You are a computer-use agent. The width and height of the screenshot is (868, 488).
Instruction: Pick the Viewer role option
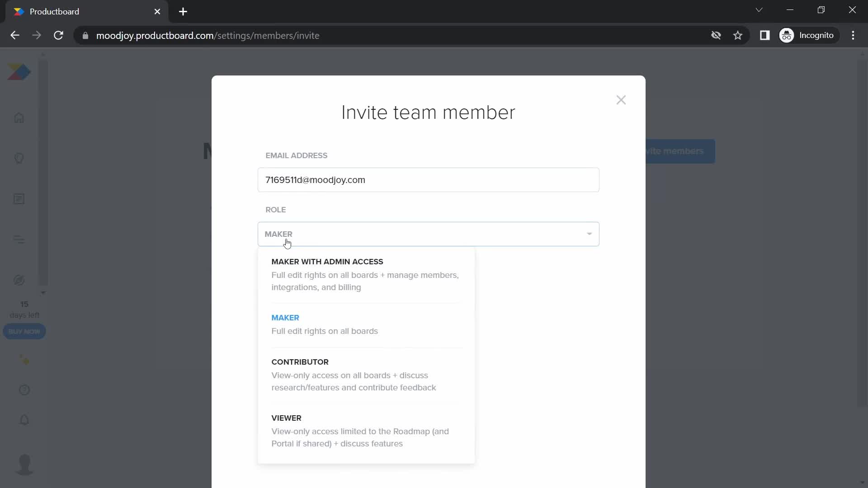pyautogui.click(x=366, y=431)
